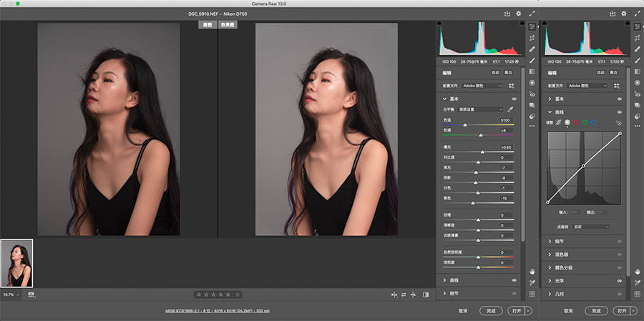
Task: Click the 曝光 exposure slider handle
Action: [x=482, y=152]
